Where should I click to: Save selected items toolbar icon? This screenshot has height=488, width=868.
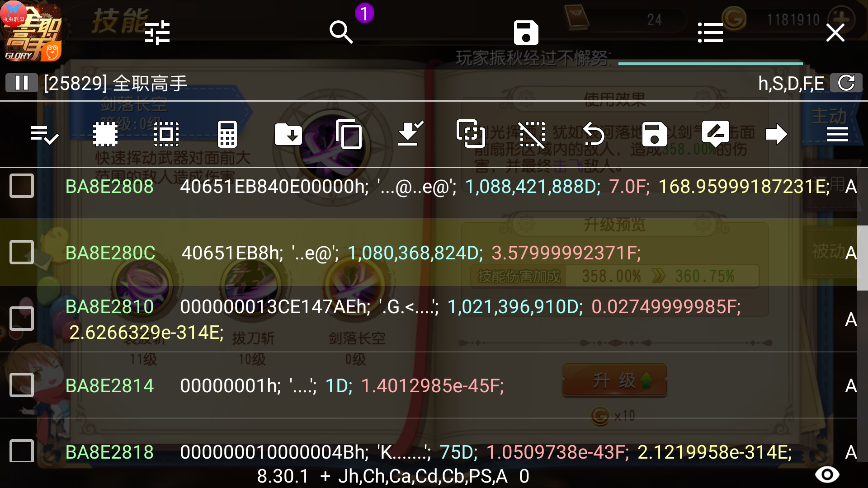(654, 134)
